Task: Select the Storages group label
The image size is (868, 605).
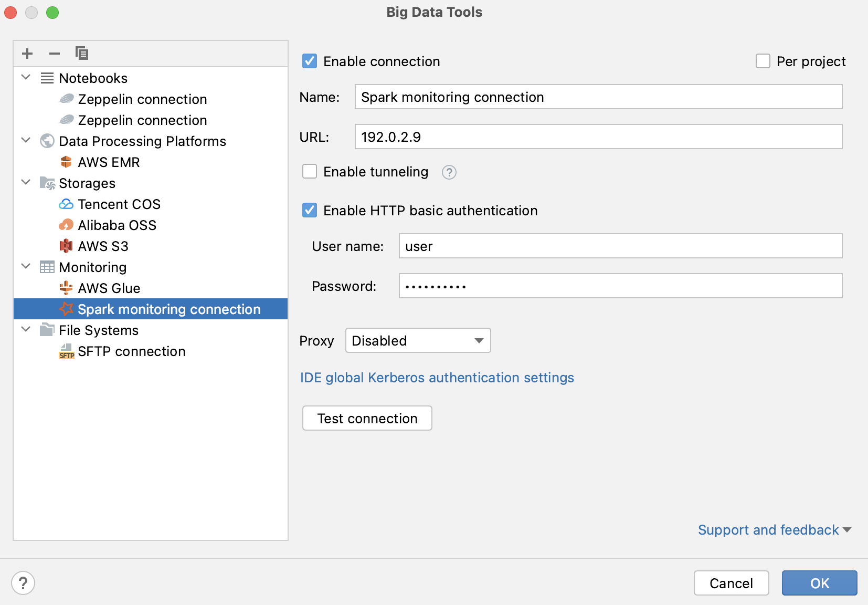Action: [87, 183]
